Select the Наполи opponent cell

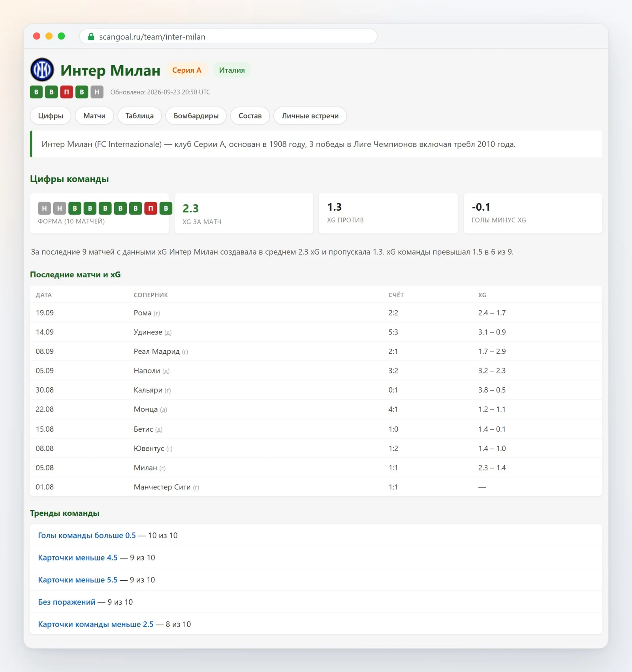152,371
